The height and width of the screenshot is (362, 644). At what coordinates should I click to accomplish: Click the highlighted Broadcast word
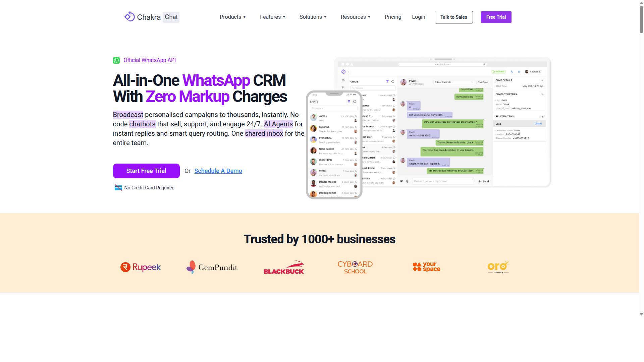(128, 115)
